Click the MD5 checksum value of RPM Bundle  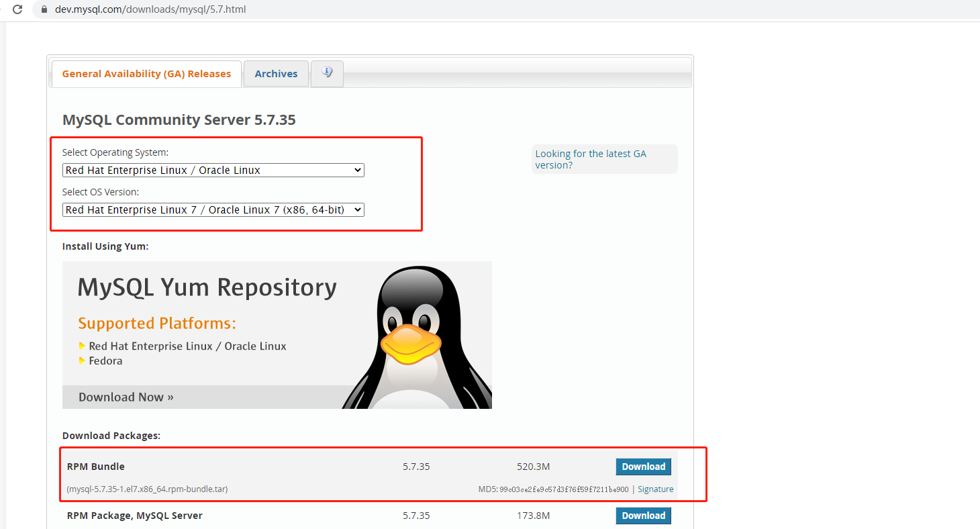tap(564, 489)
